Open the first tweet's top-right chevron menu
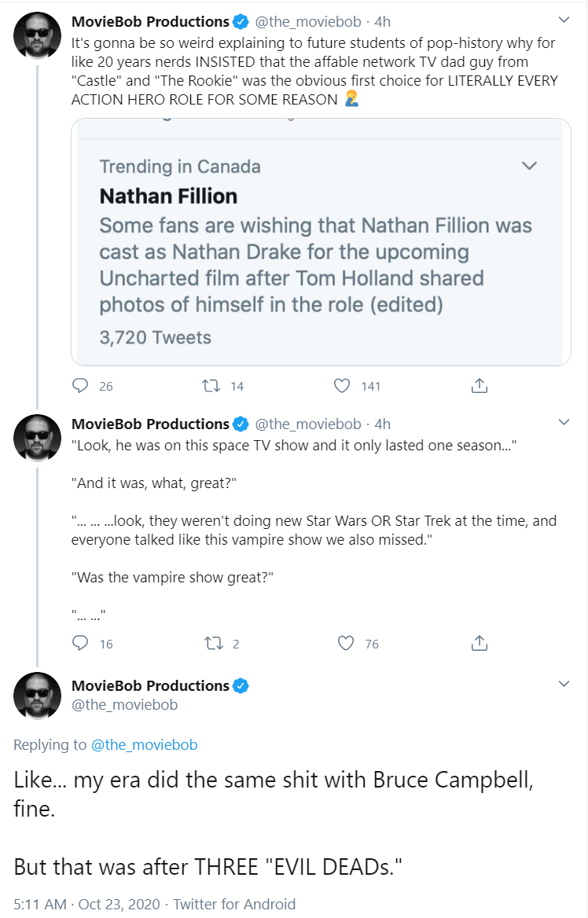This screenshot has height=918, width=588. pos(564,20)
